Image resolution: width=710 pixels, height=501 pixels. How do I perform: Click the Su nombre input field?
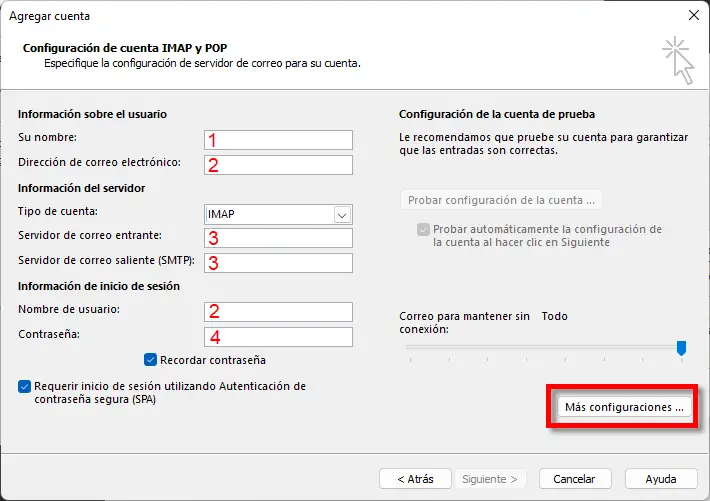tap(278, 140)
